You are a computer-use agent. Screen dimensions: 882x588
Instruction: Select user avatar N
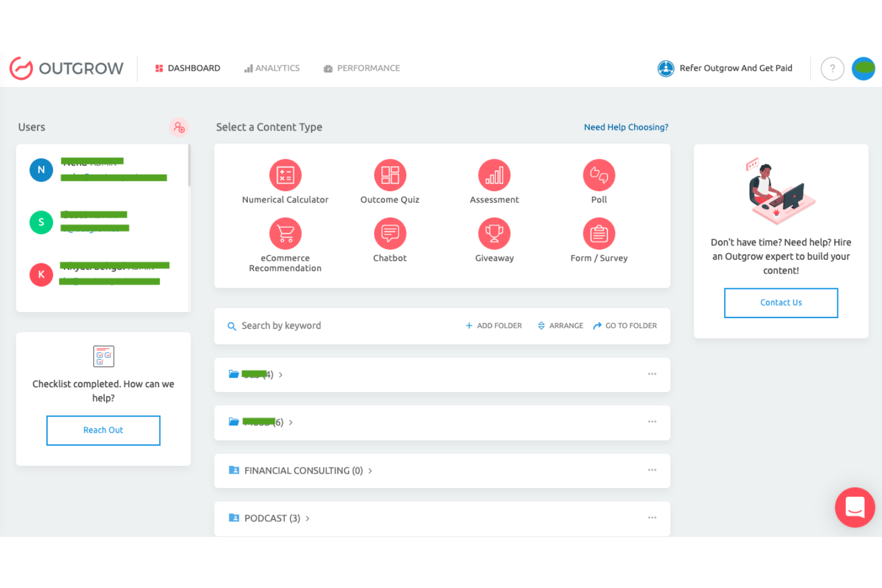[41, 170]
